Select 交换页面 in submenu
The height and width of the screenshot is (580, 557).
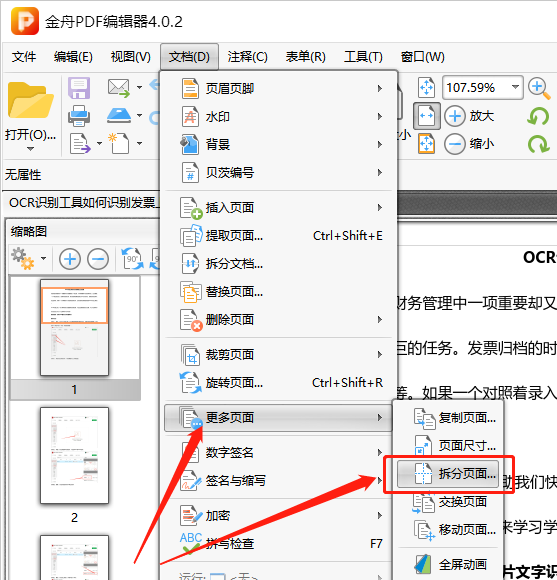coord(448,502)
